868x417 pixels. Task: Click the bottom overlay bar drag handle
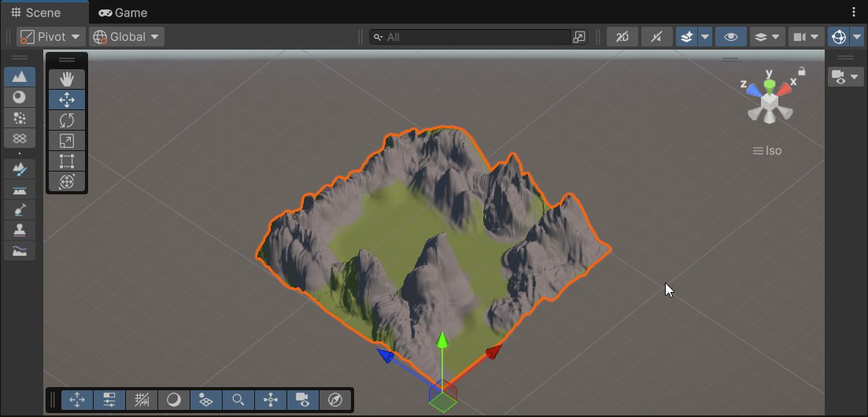[x=54, y=400]
